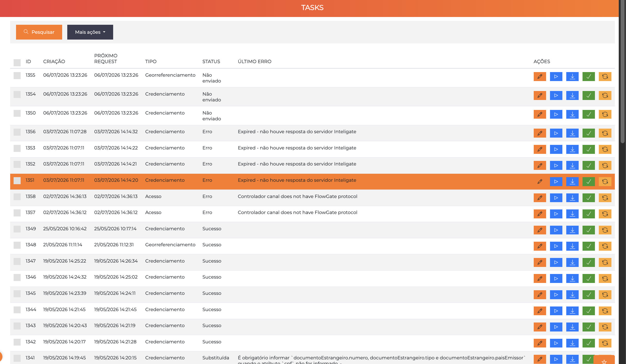Click the pencil icon for task 1341
626x364 pixels.
540,359
